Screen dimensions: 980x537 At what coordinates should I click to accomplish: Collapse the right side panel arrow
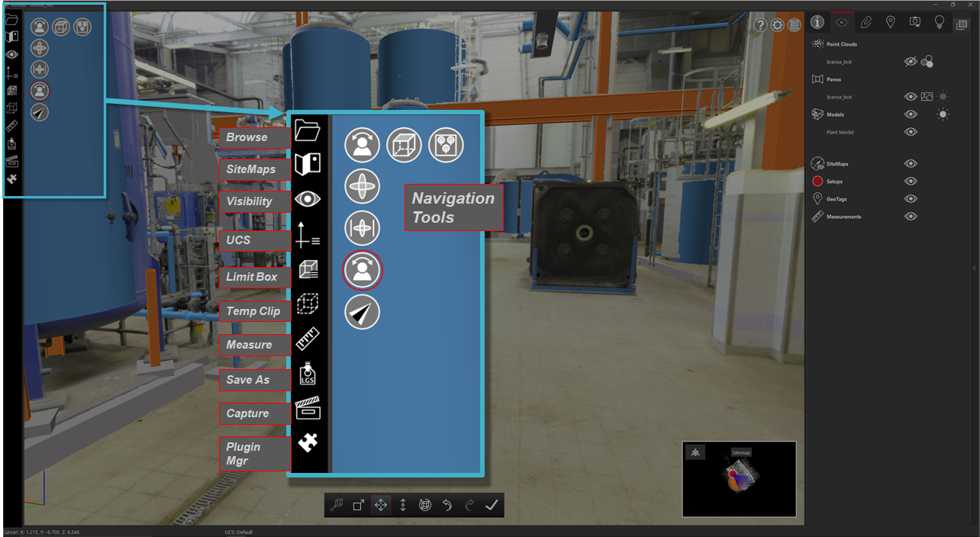[974, 268]
